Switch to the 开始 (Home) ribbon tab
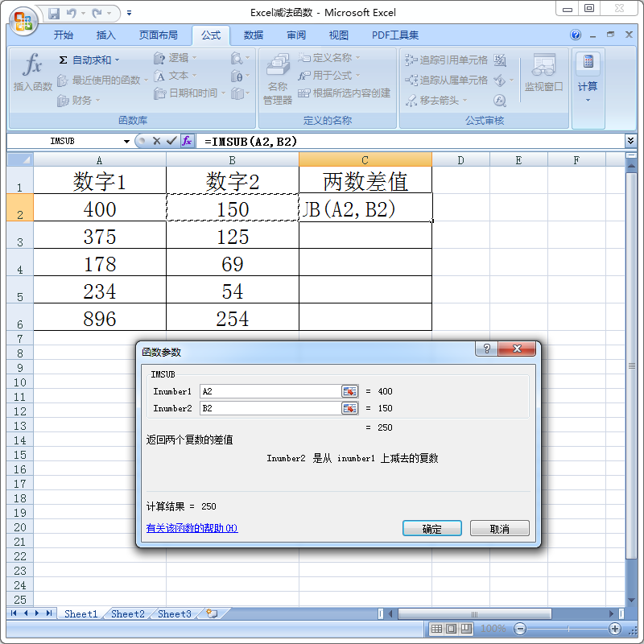This screenshot has width=644, height=644. [x=64, y=35]
